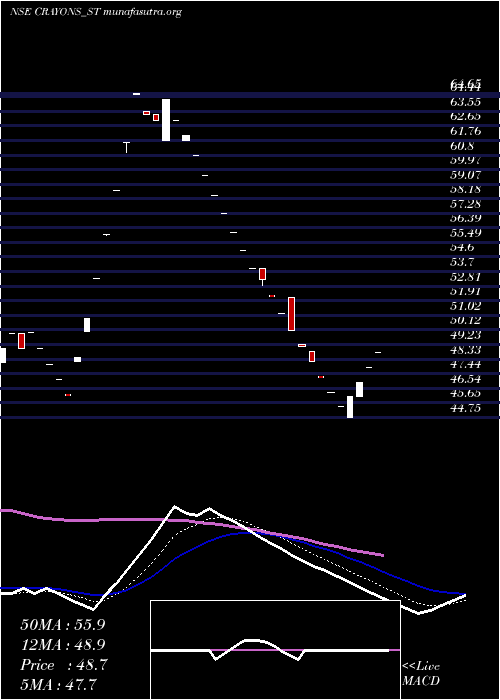Click the 58.18 price level label
The height and width of the screenshot is (700, 500).
click(466, 190)
